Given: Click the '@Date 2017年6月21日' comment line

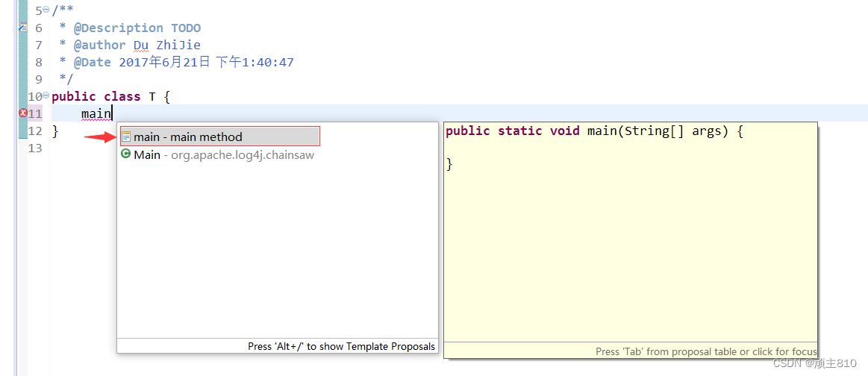Looking at the screenshot, I should tap(177, 62).
